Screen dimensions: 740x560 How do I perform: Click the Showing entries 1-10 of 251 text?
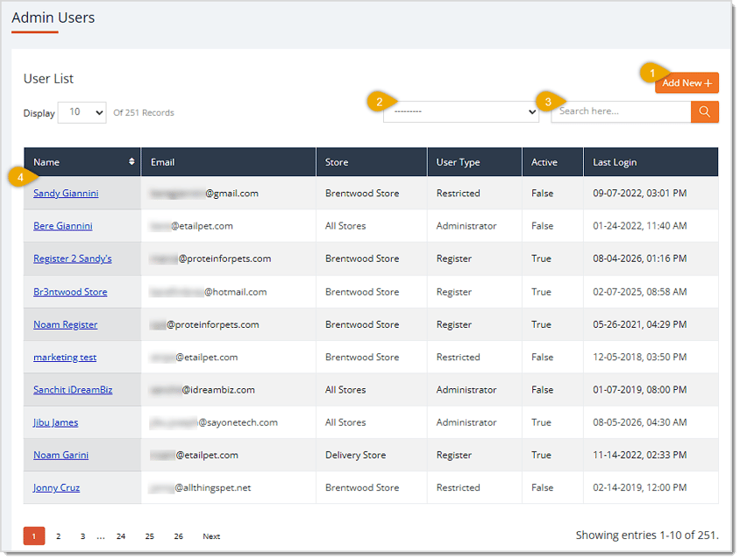[647, 535]
